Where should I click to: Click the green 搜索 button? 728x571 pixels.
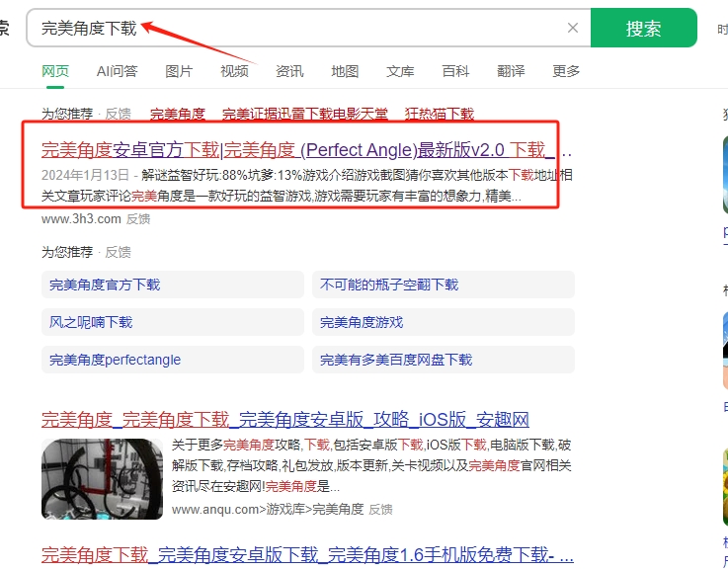coord(643,28)
